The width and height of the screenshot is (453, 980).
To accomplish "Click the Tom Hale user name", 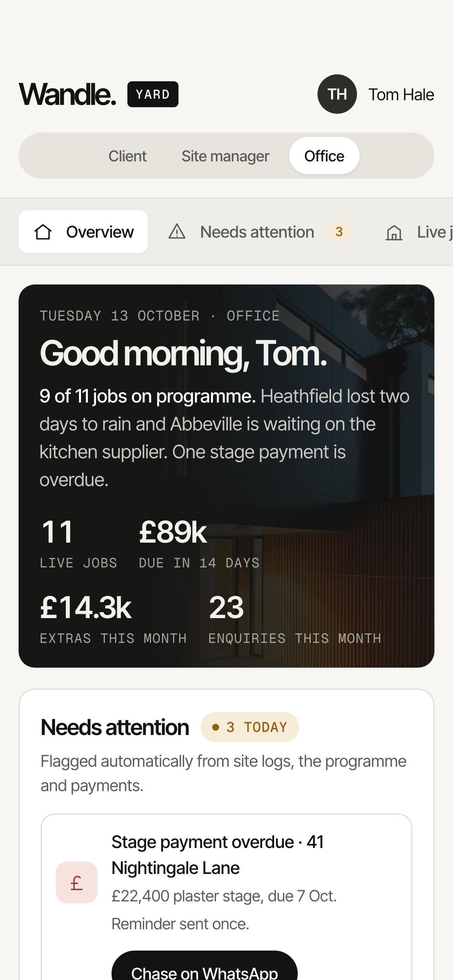I will tap(401, 94).
